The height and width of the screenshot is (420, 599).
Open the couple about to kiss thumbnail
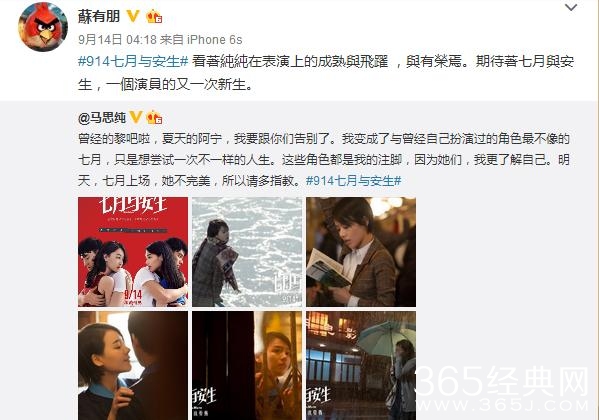133,365
